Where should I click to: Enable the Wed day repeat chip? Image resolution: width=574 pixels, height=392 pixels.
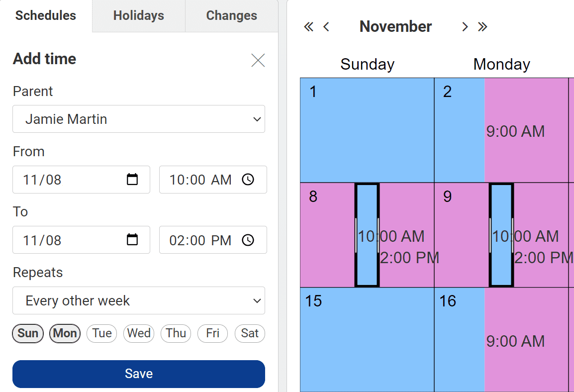pyautogui.click(x=139, y=333)
